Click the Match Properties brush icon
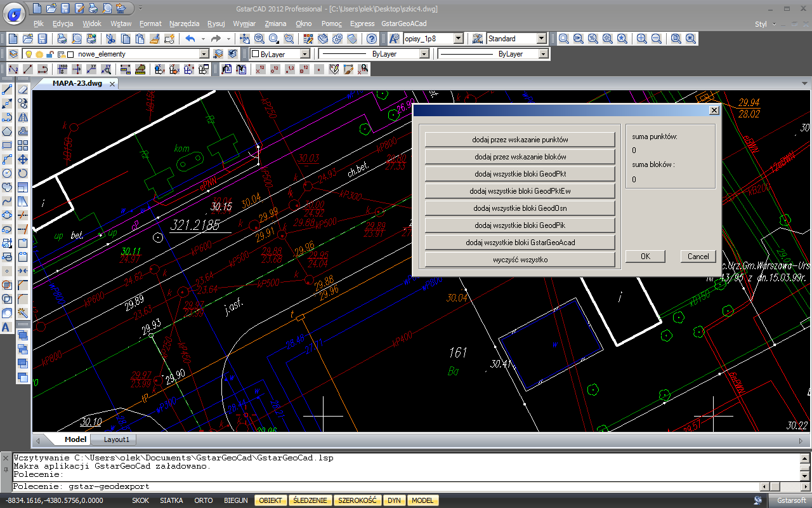The height and width of the screenshot is (508, 812). tap(154, 39)
